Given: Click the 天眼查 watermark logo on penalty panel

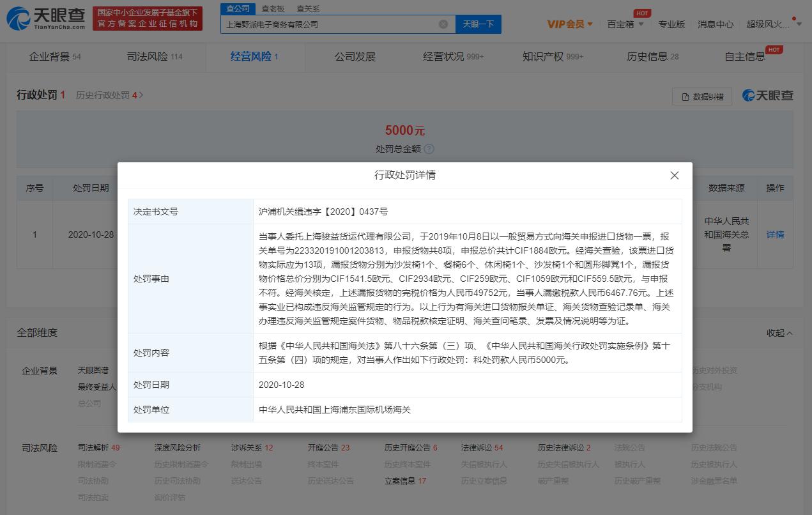Looking at the screenshot, I should tap(766, 95).
